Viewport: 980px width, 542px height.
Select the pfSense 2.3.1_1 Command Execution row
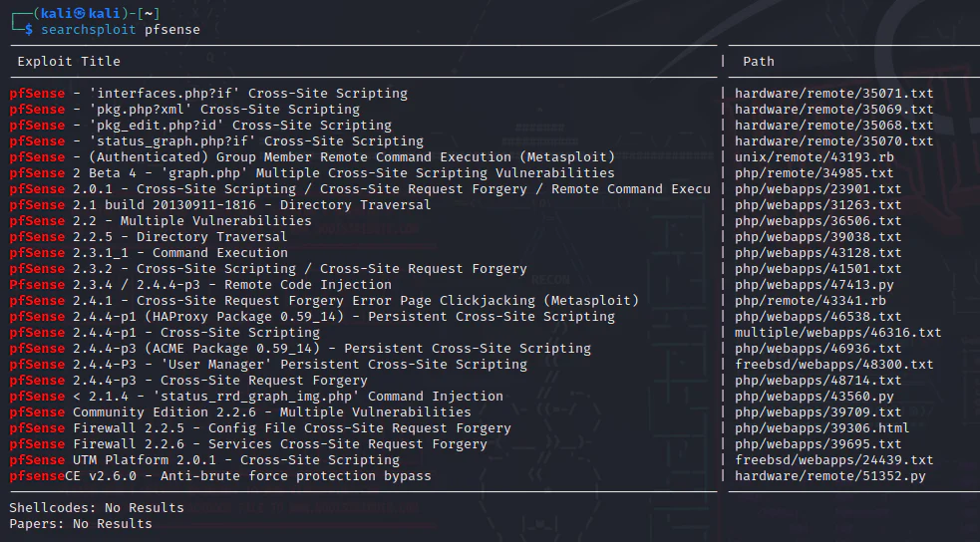click(x=149, y=252)
